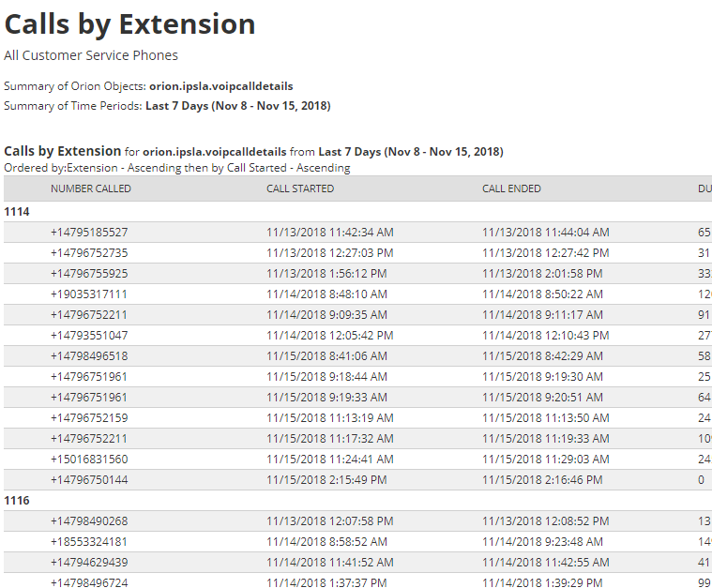This screenshot has height=588, width=712.
Task: Click call ended 11/14/2018 9:23:48 AM
Action: [x=542, y=542]
